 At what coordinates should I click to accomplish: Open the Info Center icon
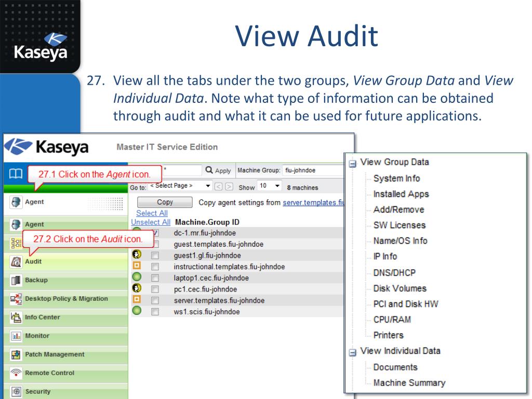(x=16, y=317)
